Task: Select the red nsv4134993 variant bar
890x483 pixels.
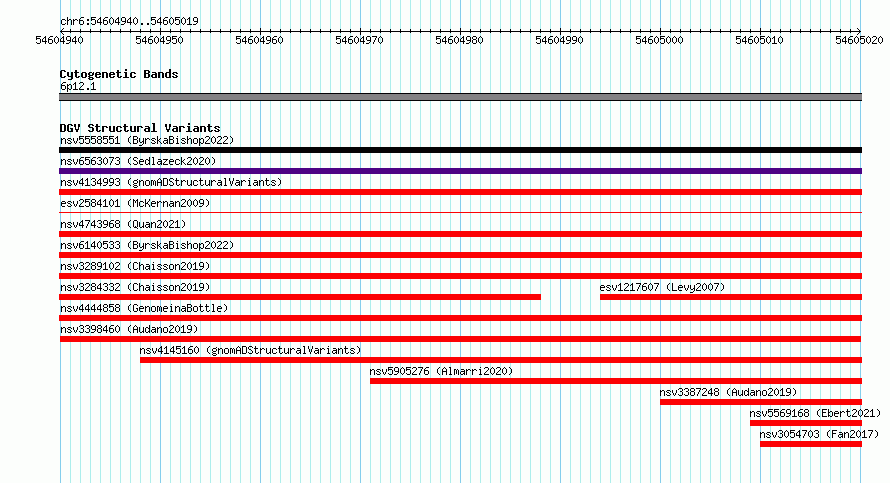Action: (x=460, y=192)
